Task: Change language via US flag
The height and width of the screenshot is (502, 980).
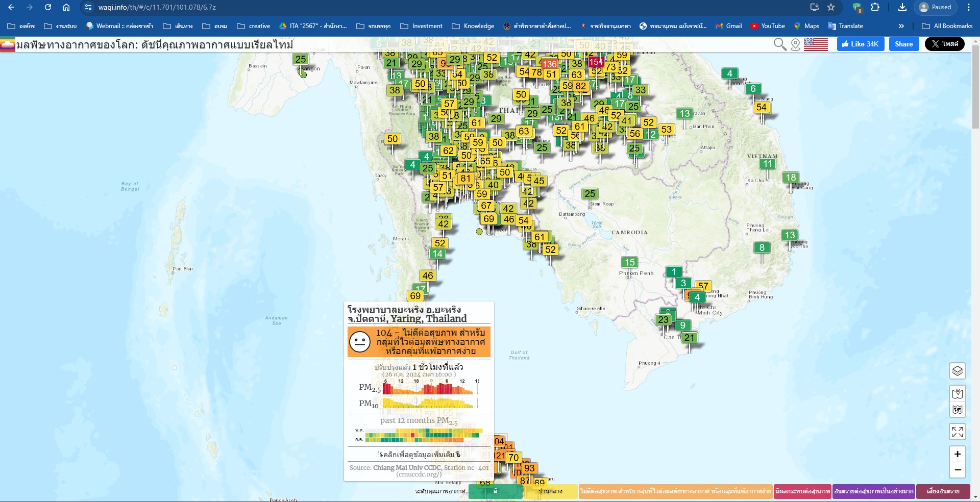Action: pyautogui.click(x=816, y=44)
